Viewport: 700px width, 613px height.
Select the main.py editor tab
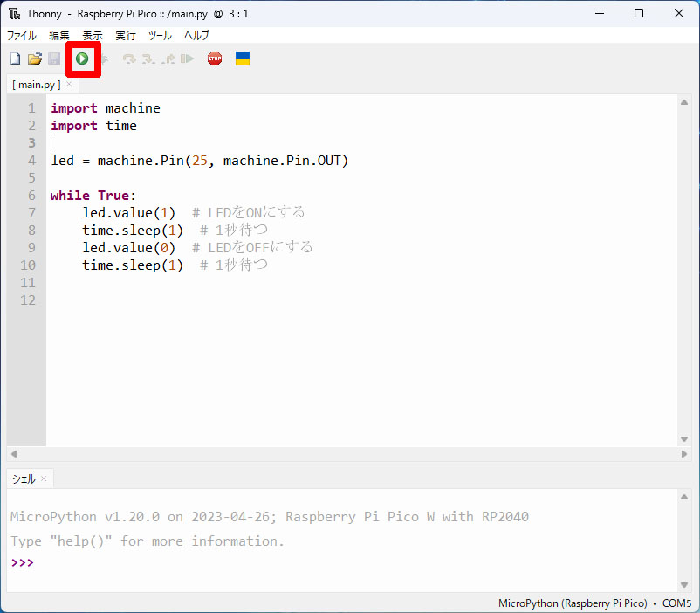[37, 85]
